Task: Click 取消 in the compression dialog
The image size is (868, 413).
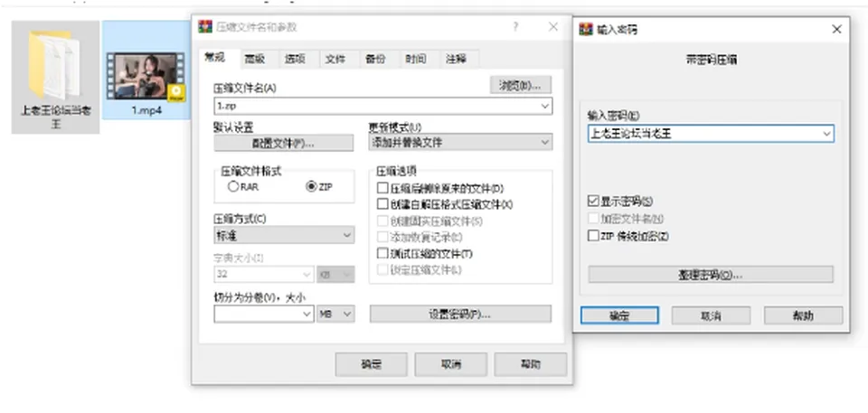Action: pos(450,365)
